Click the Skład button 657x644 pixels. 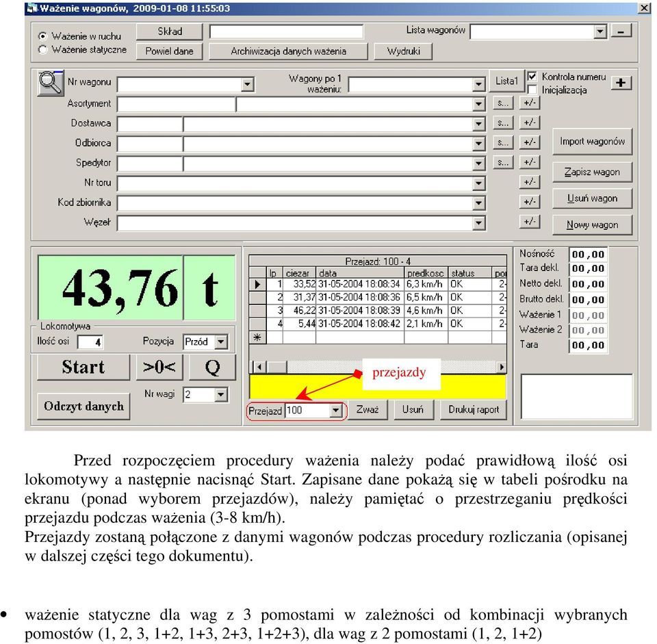170,31
